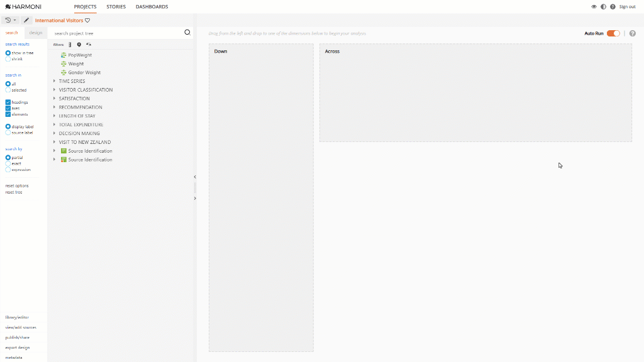This screenshot has height=362, width=644.
Task: Select 'partial' search by option
Action: (x=8, y=158)
